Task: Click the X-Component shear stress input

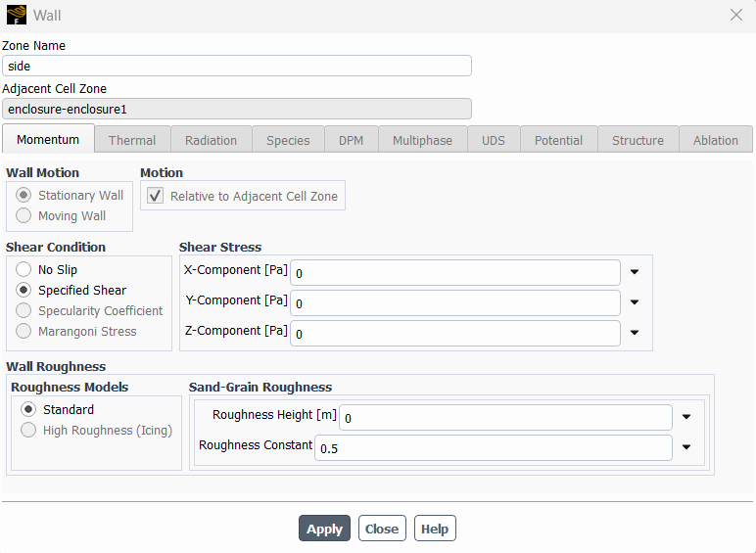Action: 455,273
